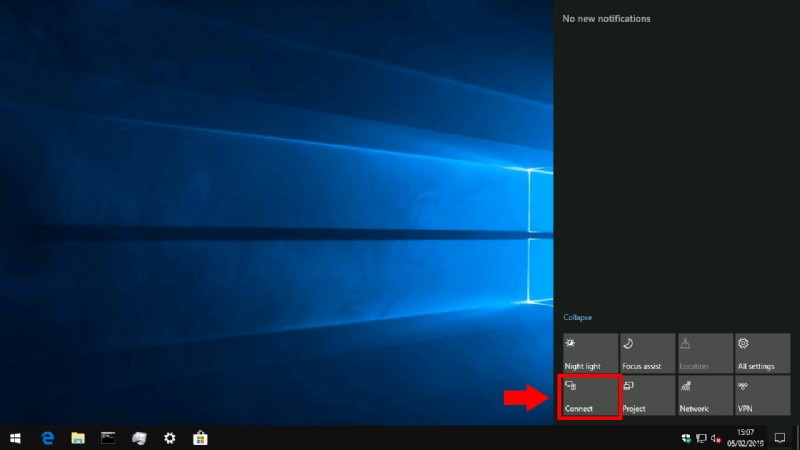Screen dimensions: 800x450
Task: Click the muted volume tray icon
Action: [716, 438]
